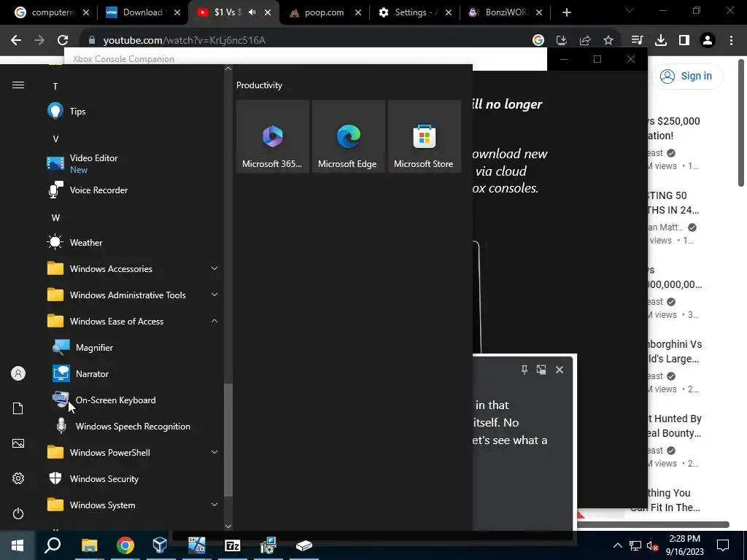Viewport: 747px width, 560px height.
Task: Open Documents icon in Start sidebar
Action: [18, 408]
